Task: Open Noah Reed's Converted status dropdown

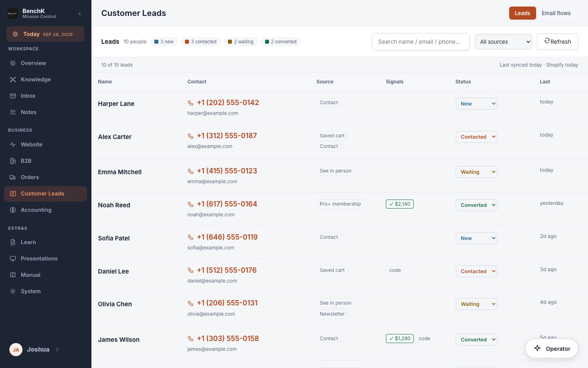Action: click(x=477, y=205)
